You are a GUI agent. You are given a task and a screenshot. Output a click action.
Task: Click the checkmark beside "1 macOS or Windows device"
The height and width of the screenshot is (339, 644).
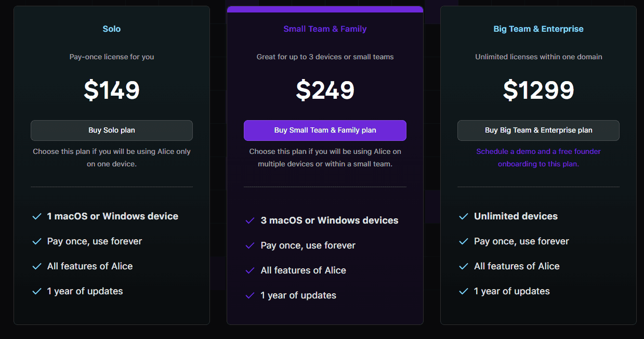36,216
